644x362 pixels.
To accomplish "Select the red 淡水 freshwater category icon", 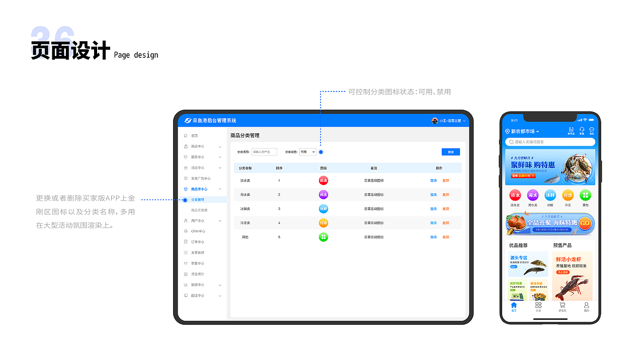I will [x=324, y=180].
